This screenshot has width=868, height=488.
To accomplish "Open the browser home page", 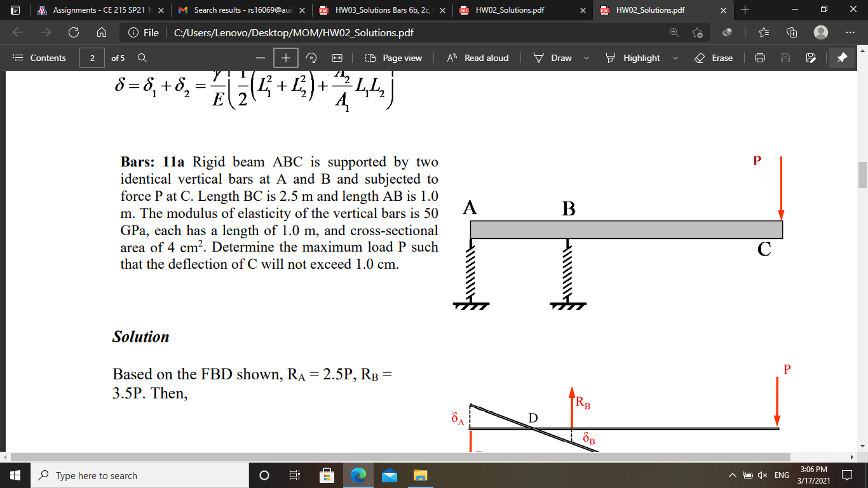I will pyautogui.click(x=102, y=32).
